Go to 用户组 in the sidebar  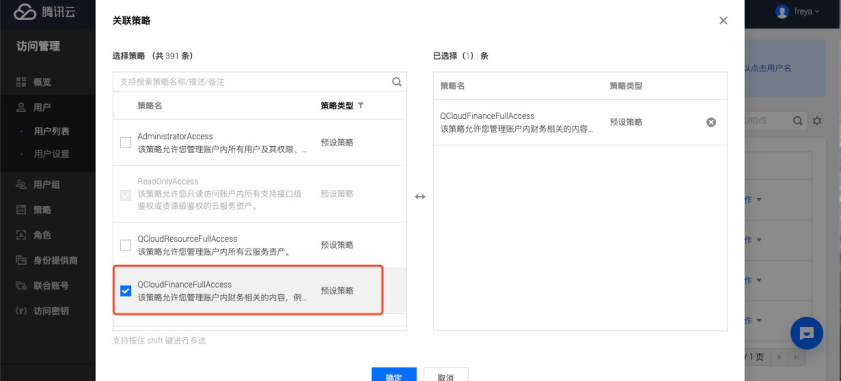pyautogui.click(x=48, y=185)
